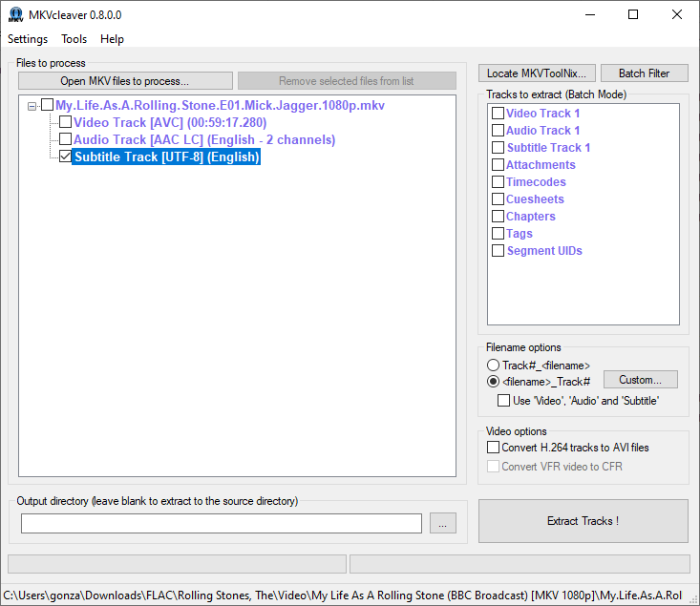Check Video Track 1 in batch mode list
700x606 pixels.
coord(498,113)
